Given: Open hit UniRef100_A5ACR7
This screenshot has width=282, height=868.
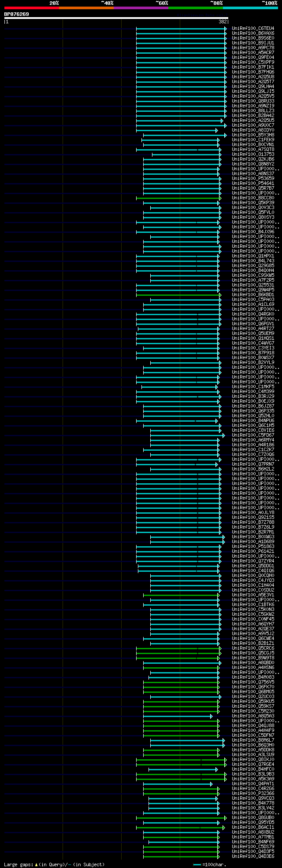Looking at the screenshot, I should click(253, 53).
